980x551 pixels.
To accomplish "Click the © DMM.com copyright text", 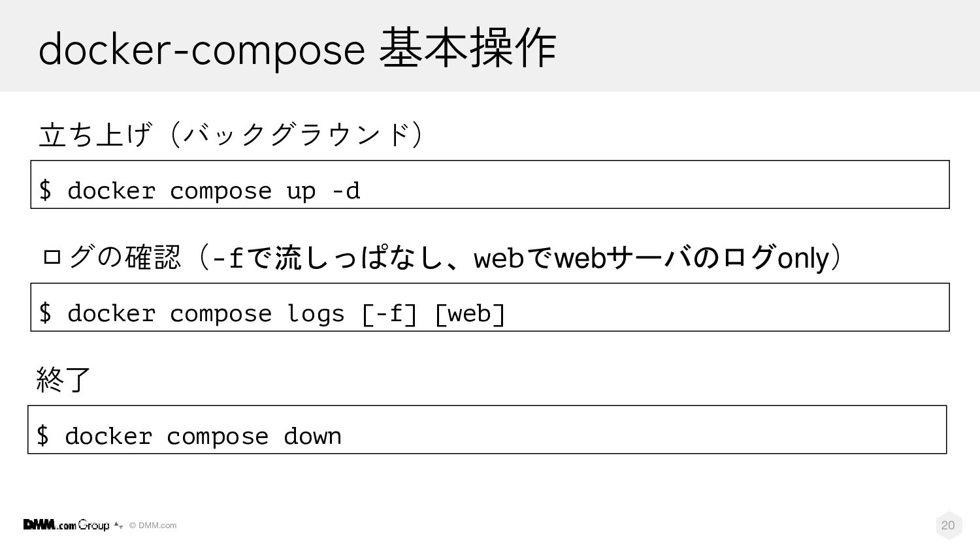I will click(x=153, y=526).
